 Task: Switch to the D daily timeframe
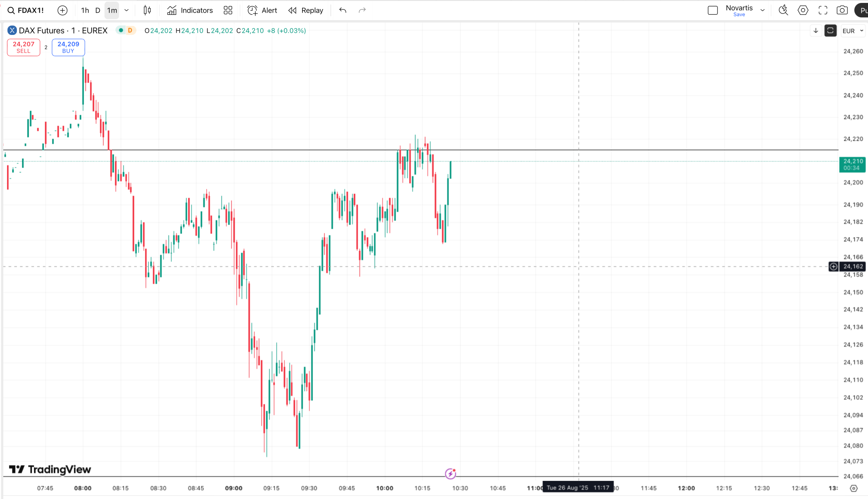coord(98,10)
